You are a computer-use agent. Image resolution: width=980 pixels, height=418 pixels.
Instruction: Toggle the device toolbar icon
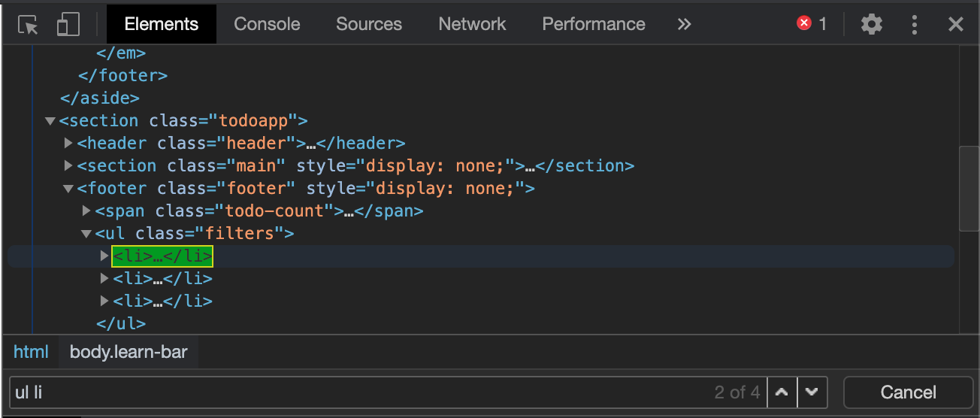click(68, 25)
